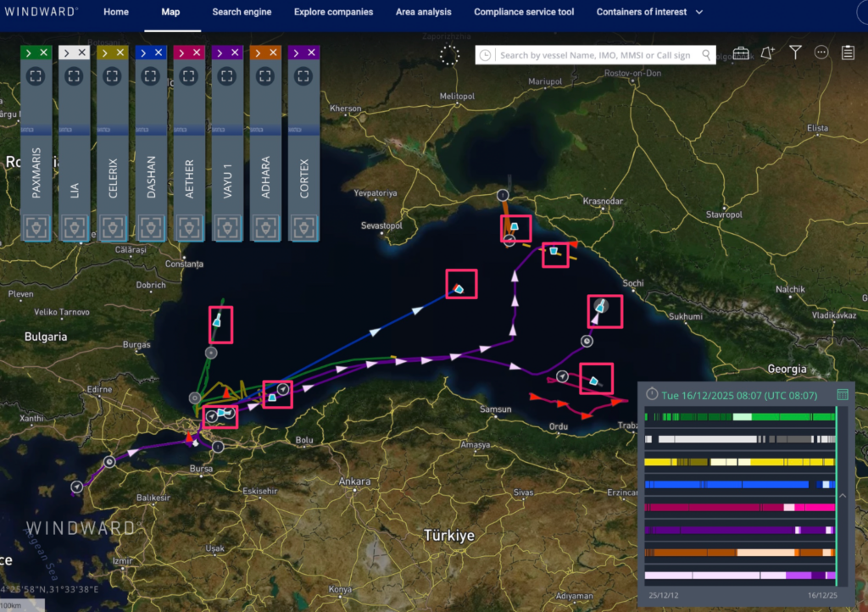
Task: Switch to the Search engine tab
Action: pos(242,12)
